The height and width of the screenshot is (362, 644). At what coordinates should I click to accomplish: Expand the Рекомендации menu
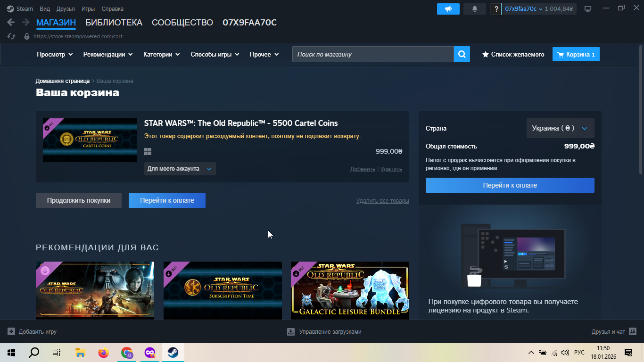pyautogui.click(x=108, y=54)
